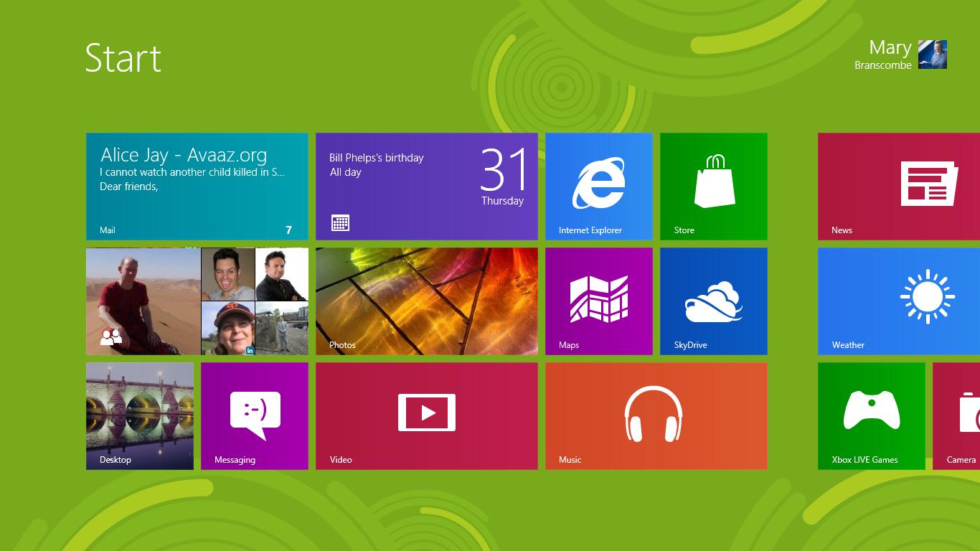Launch the Store shopping bag tile
Image resolution: width=980 pixels, height=551 pixels.
coord(714,187)
